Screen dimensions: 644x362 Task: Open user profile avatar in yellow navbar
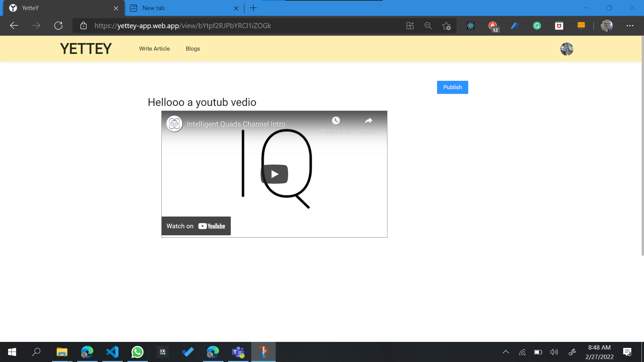tap(567, 49)
